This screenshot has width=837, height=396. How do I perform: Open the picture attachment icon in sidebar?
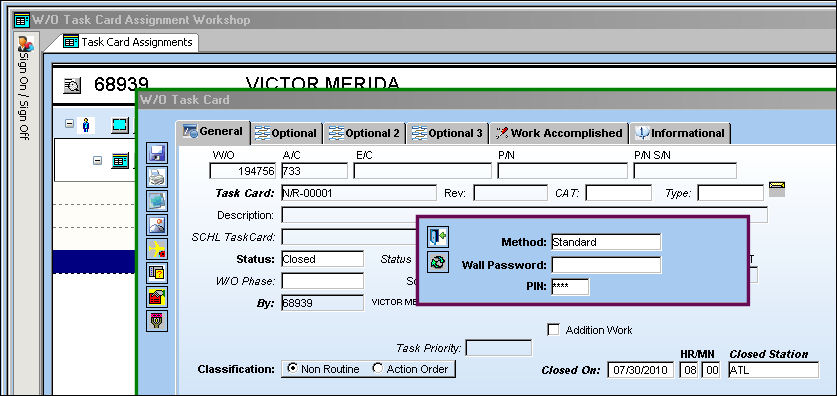157,225
